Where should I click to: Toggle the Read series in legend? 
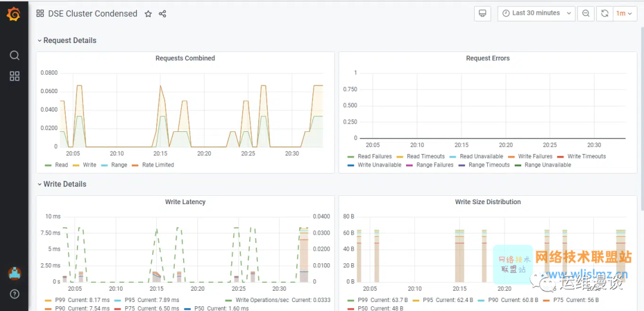tap(56, 165)
